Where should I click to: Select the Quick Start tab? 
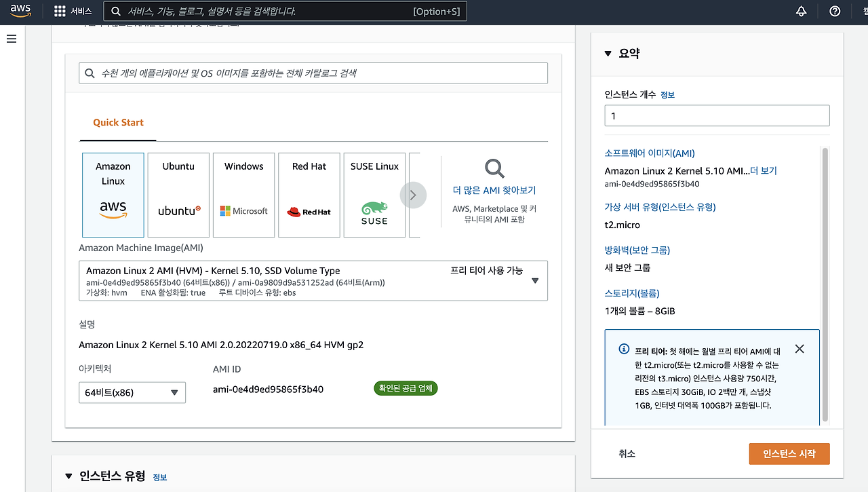click(x=118, y=123)
